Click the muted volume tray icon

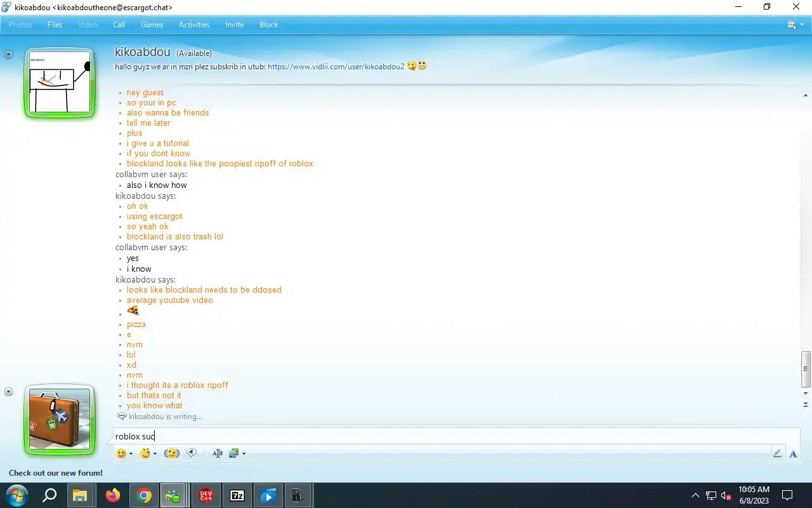pyautogui.click(x=726, y=496)
